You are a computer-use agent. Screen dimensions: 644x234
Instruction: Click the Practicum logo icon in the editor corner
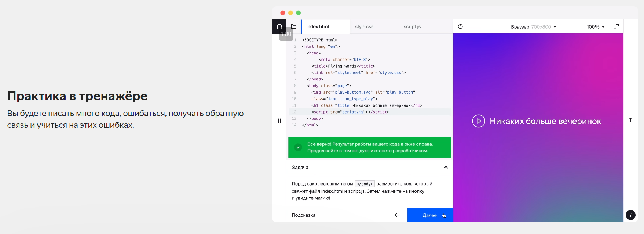tap(279, 26)
